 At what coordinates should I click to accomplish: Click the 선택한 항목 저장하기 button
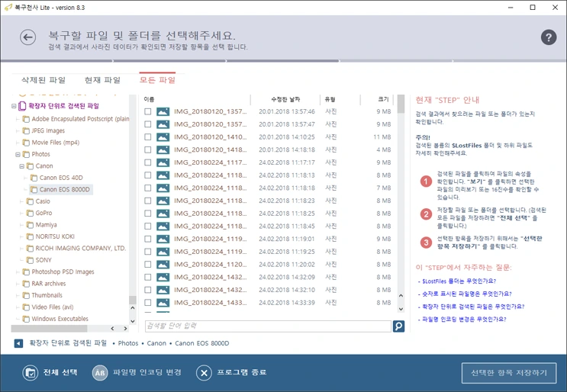[509, 373]
